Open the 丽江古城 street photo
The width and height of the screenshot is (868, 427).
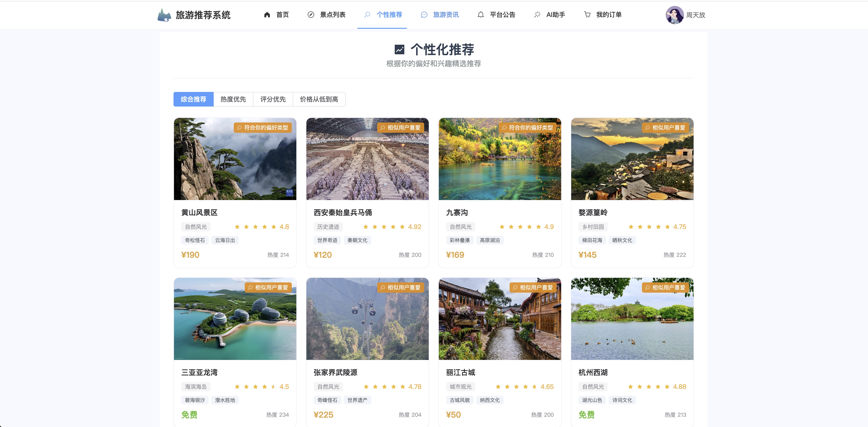[500, 319]
